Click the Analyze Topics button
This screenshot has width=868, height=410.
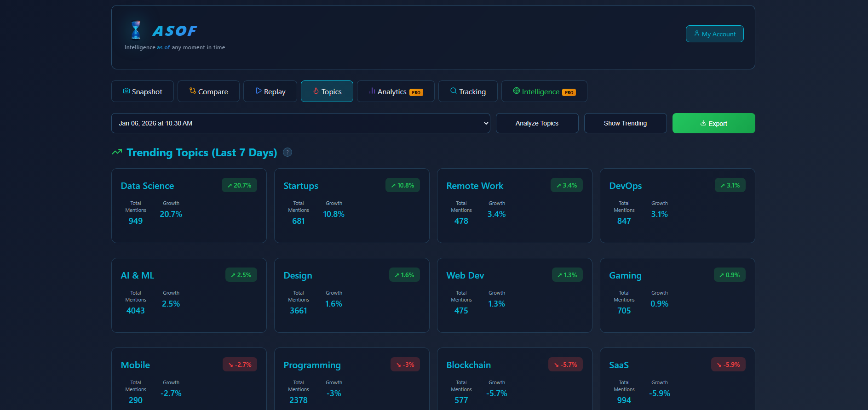(x=537, y=123)
